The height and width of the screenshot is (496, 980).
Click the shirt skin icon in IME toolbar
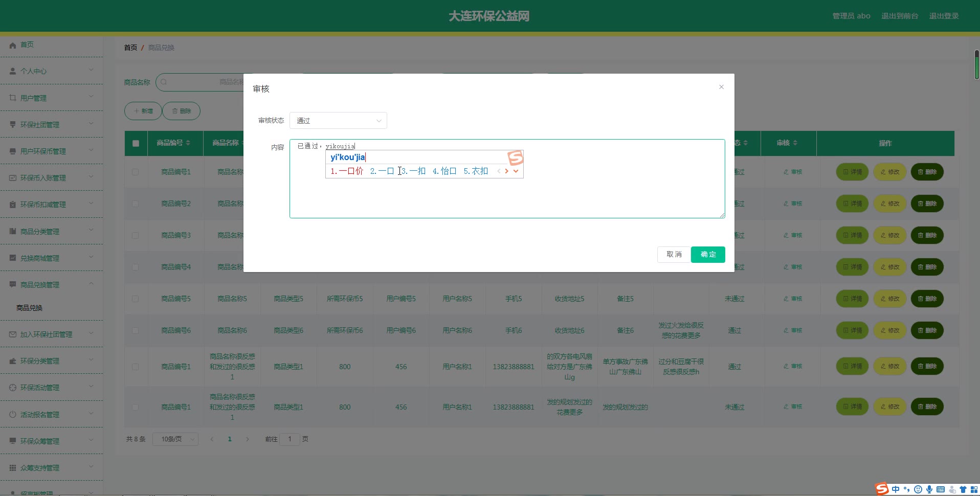[x=963, y=489]
